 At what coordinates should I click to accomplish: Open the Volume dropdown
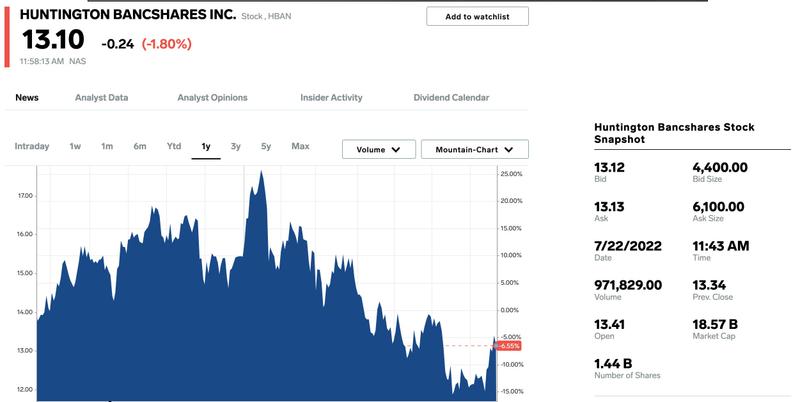379,149
